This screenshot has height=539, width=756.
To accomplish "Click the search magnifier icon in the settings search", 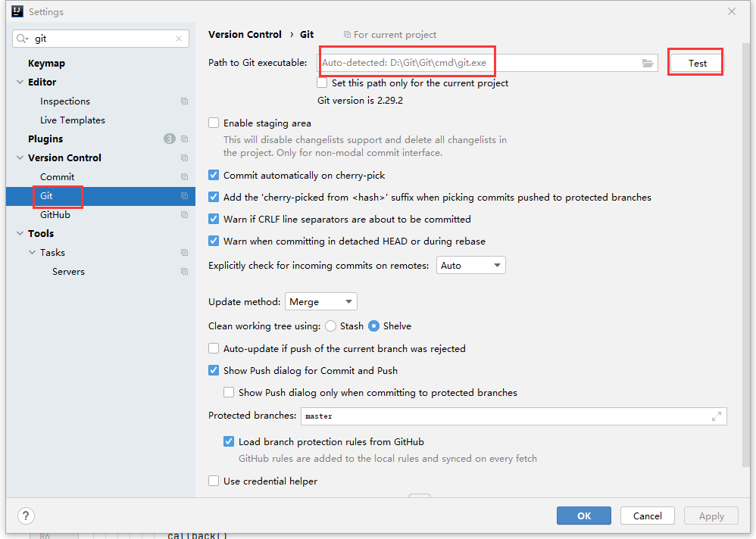I will tap(22, 39).
